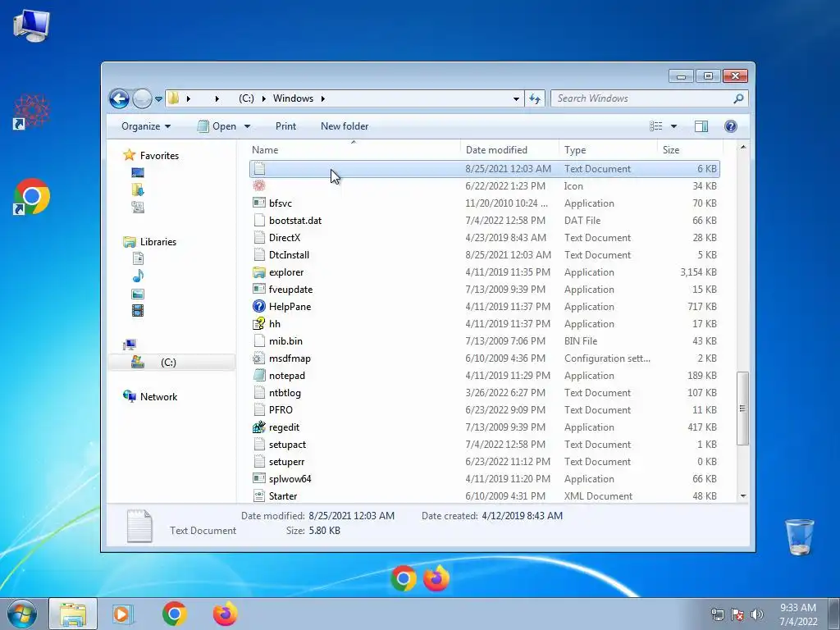Click the Desktop icon under Favorites
840x630 pixels.
point(138,172)
